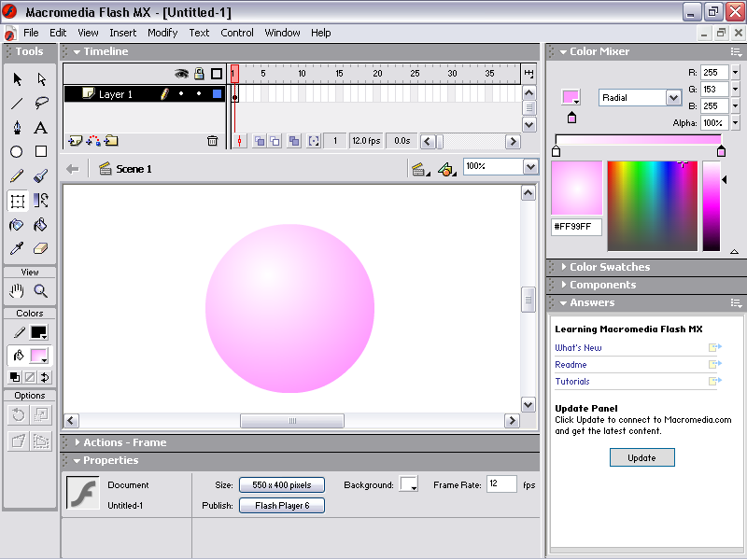Open the stage zoom 100% dropdown
The image size is (747, 560).
(530, 167)
